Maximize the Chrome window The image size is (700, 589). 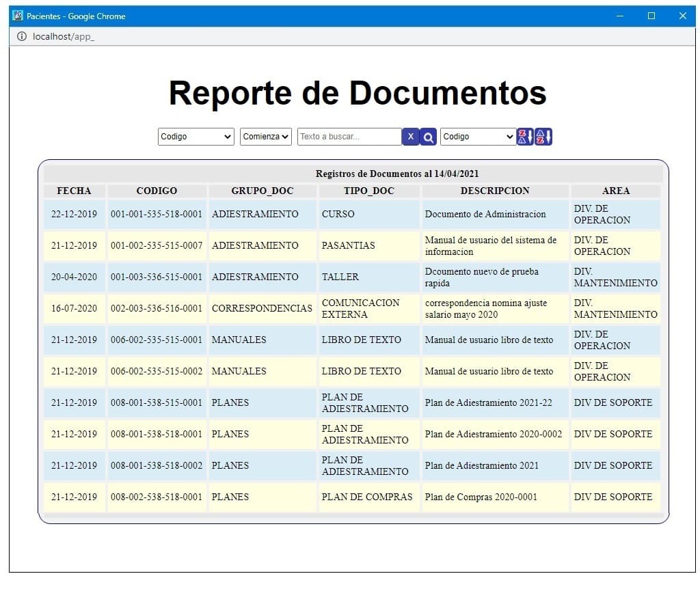(651, 16)
